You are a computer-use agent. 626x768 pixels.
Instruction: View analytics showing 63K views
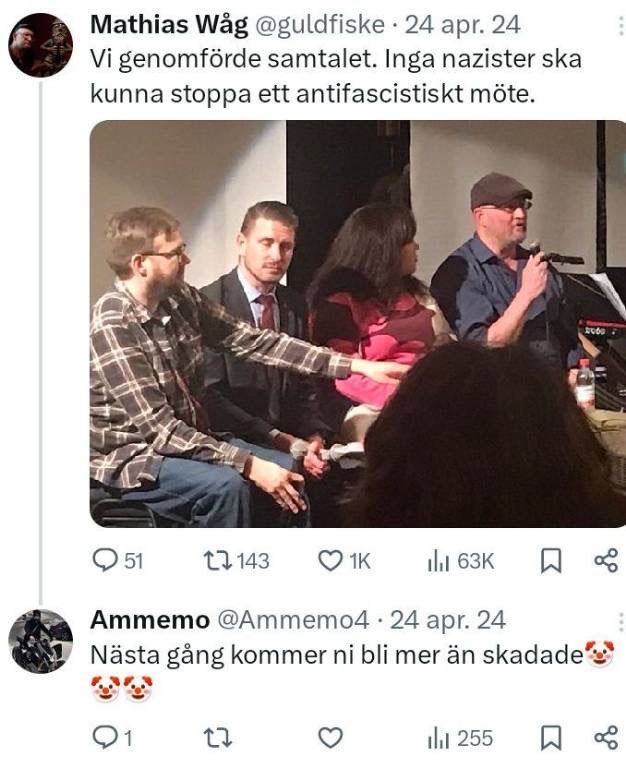[460, 561]
